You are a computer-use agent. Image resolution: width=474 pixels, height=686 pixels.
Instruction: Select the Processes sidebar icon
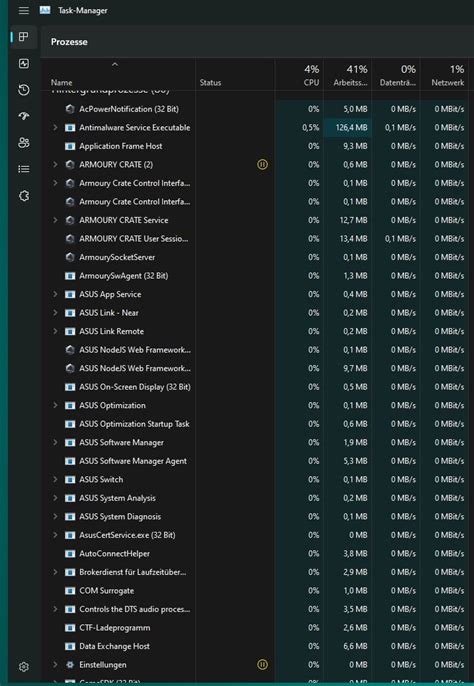(24, 37)
